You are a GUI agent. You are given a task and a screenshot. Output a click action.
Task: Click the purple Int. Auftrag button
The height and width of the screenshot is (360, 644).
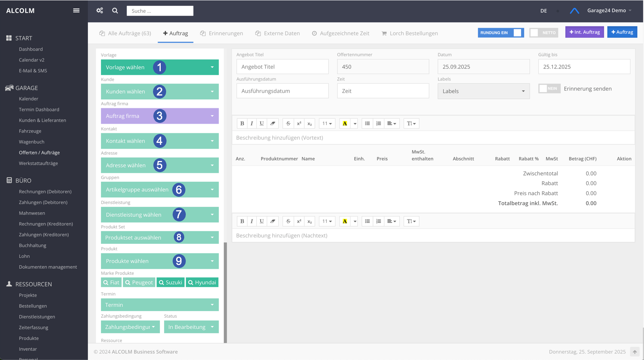pyautogui.click(x=584, y=32)
